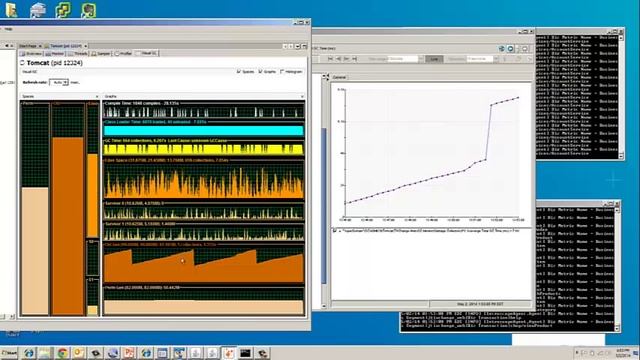Image resolution: width=640 pixels, height=360 pixels.
Task: Select the Visual GC tab
Action: click(146, 53)
